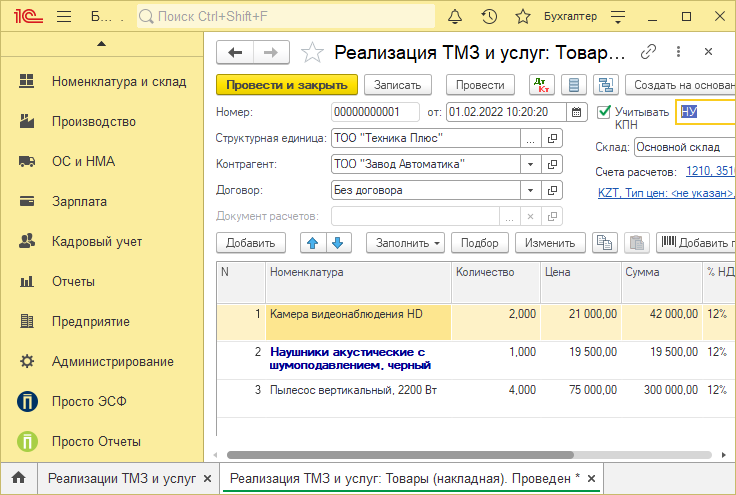The width and height of the screenshot is (736, 495).
Task: Add document to favorites star icon
Action: coord(312,53)
